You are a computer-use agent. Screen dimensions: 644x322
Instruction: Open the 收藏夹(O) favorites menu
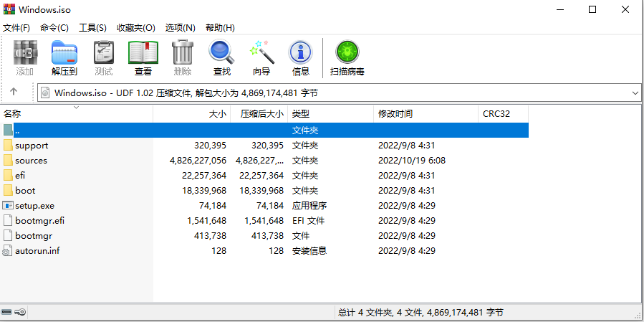135,28
